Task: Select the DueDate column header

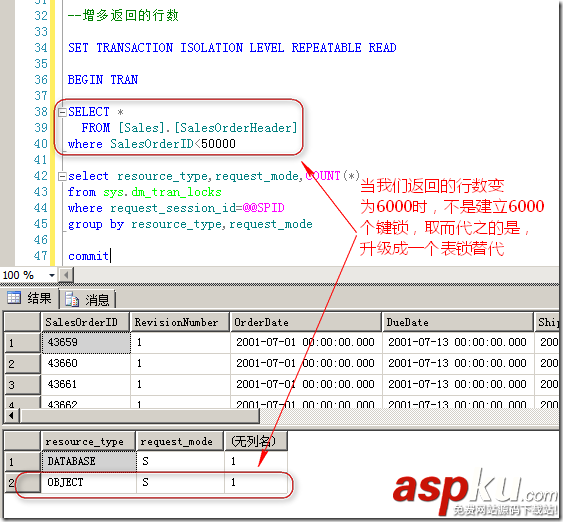Action: click(x=458, y=322)
